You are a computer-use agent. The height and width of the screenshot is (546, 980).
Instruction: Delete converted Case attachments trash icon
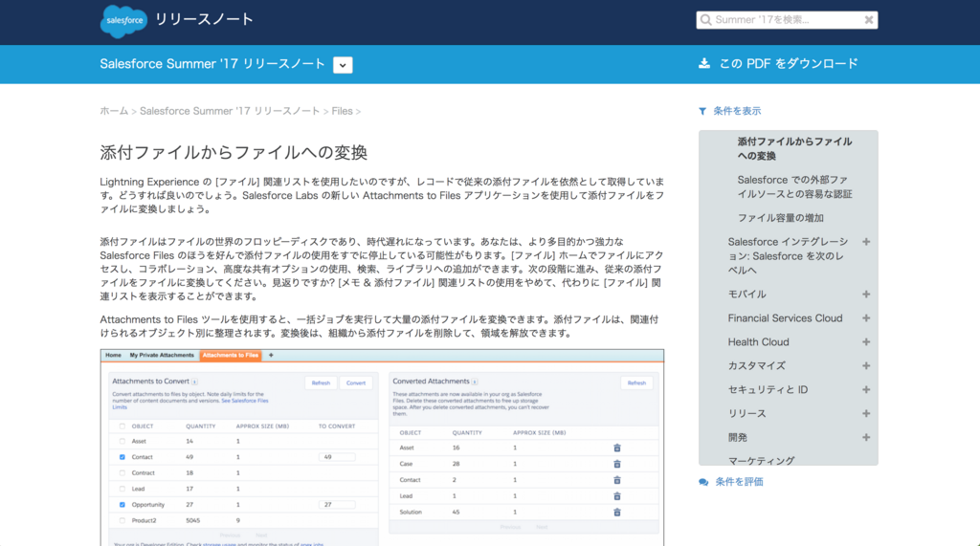click(x=617, y=464)
